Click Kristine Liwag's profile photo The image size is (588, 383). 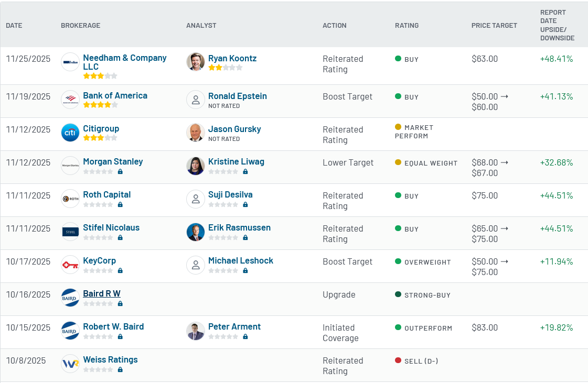pyautogui.click(x=195, y=166)
